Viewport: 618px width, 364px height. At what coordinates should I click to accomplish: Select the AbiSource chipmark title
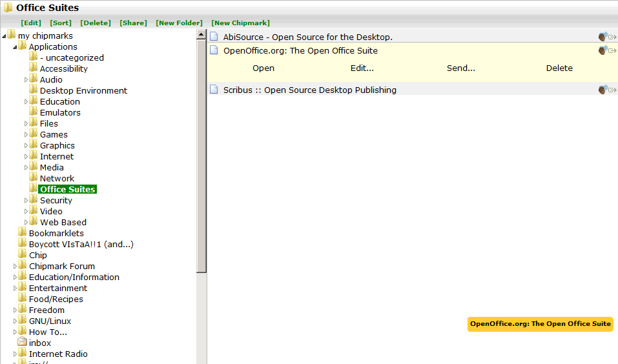tap(308, 37)
